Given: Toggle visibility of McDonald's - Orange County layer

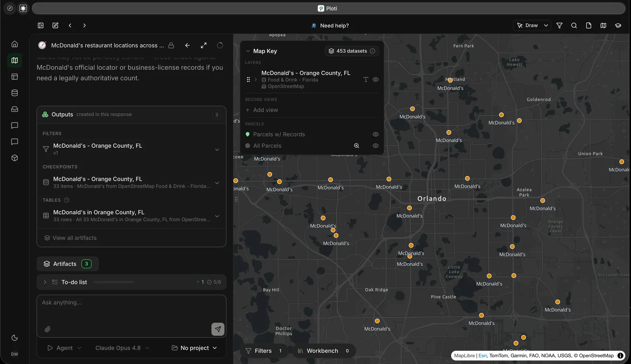Looking at the screenshot, I should click(375, 80).
